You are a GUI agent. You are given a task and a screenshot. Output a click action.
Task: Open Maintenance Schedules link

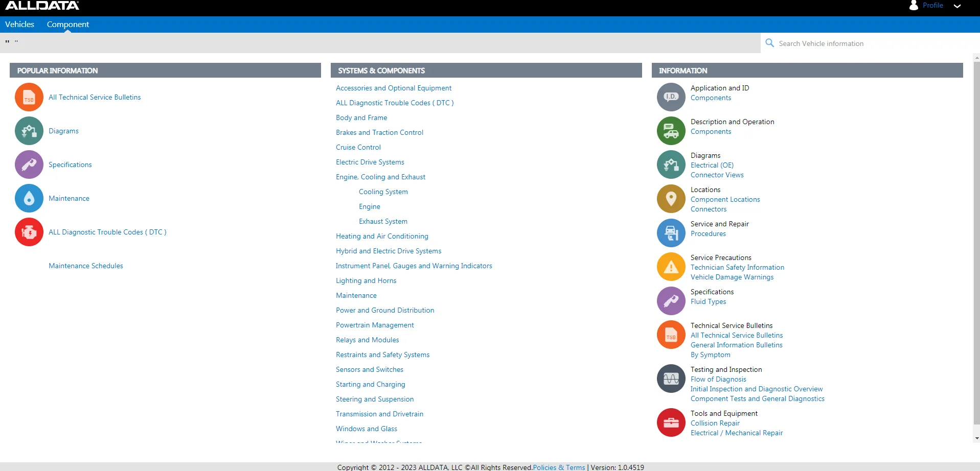[x=86, y=266]
